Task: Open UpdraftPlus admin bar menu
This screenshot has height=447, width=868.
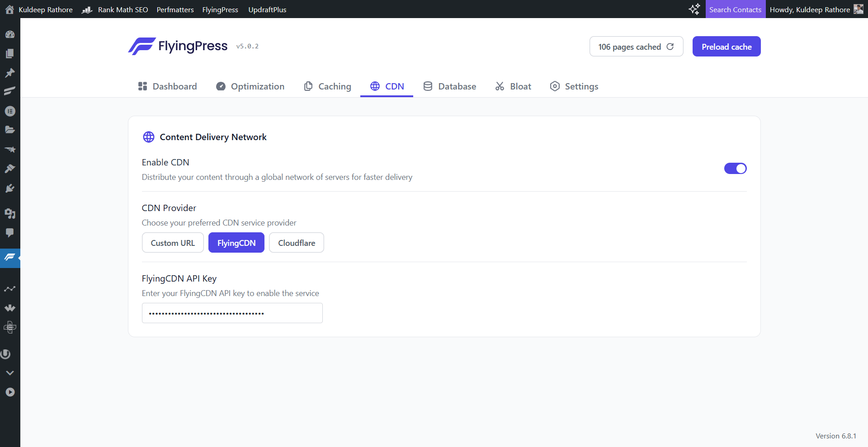Action: [267, 9]
